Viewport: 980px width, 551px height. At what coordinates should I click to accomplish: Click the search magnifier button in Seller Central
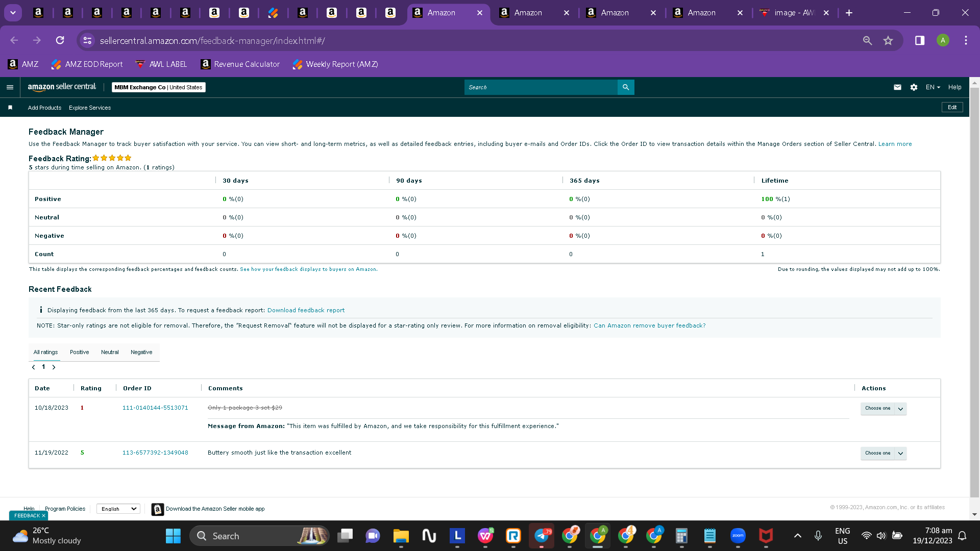(x=626, y=87)
